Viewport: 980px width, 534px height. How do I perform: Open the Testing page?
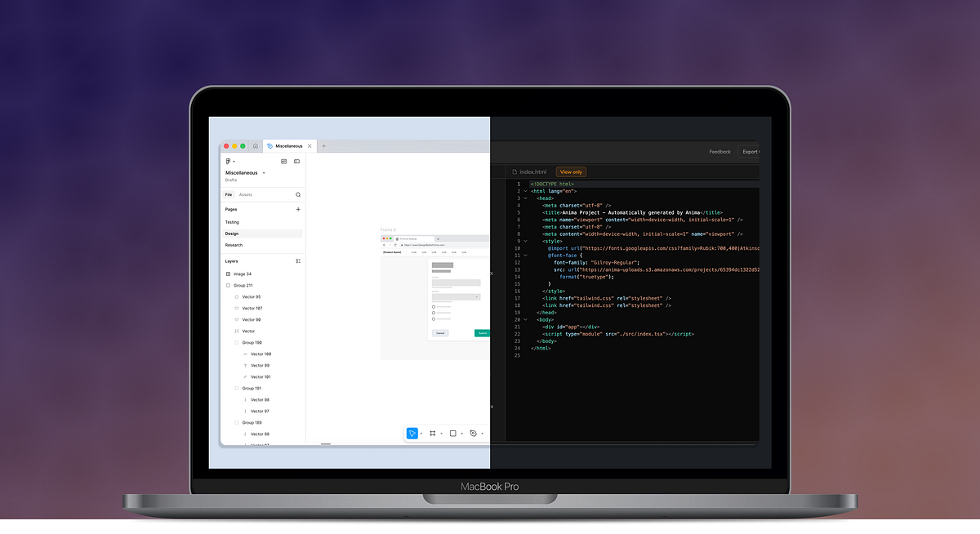[232, 222]
